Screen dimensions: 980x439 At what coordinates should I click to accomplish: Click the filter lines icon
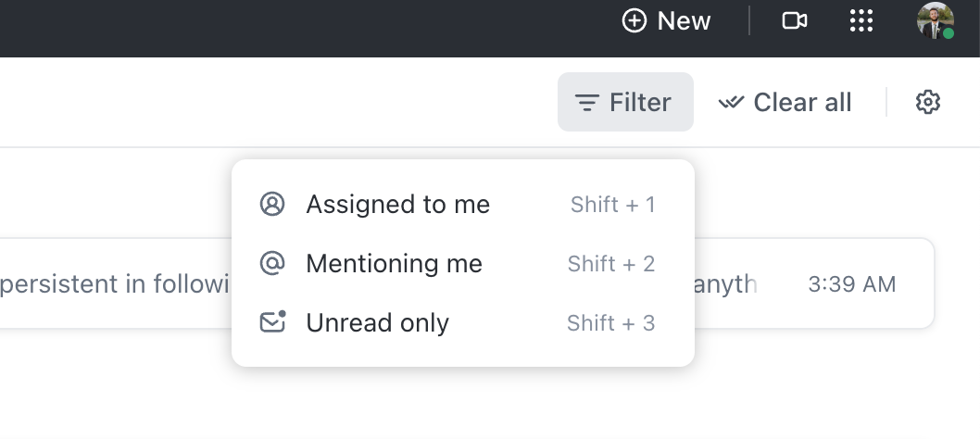tap(587, 103)
